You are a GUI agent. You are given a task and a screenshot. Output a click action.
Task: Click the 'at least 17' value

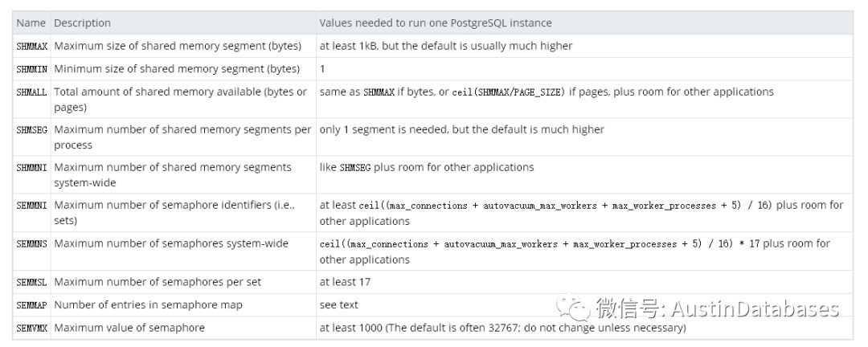click(346, 282)
